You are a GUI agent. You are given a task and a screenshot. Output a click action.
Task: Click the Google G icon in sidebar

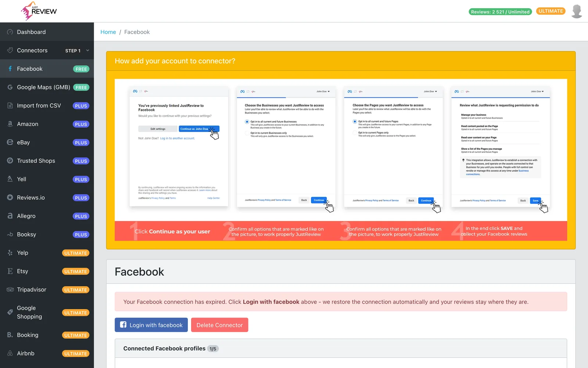[10, 87]
